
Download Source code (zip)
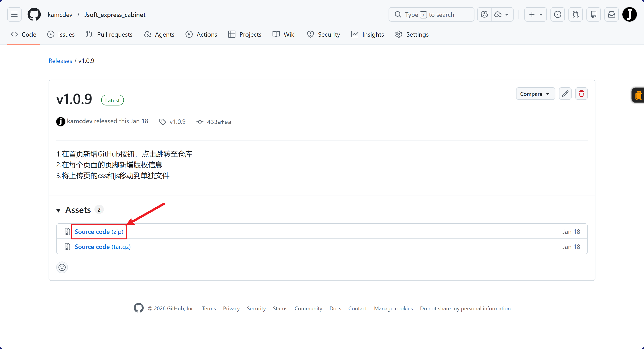(x=99, y=231)
